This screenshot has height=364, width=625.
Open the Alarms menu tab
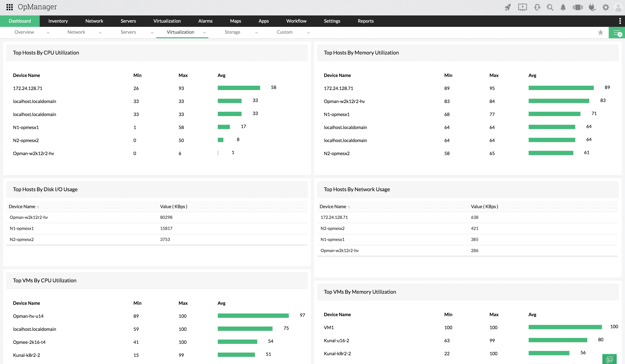point(205,21)
